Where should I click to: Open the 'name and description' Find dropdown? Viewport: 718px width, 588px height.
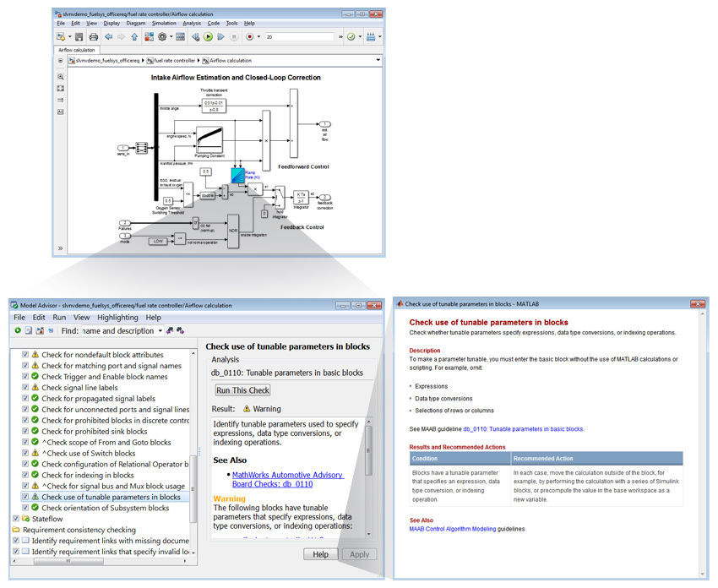pos(160,330)
